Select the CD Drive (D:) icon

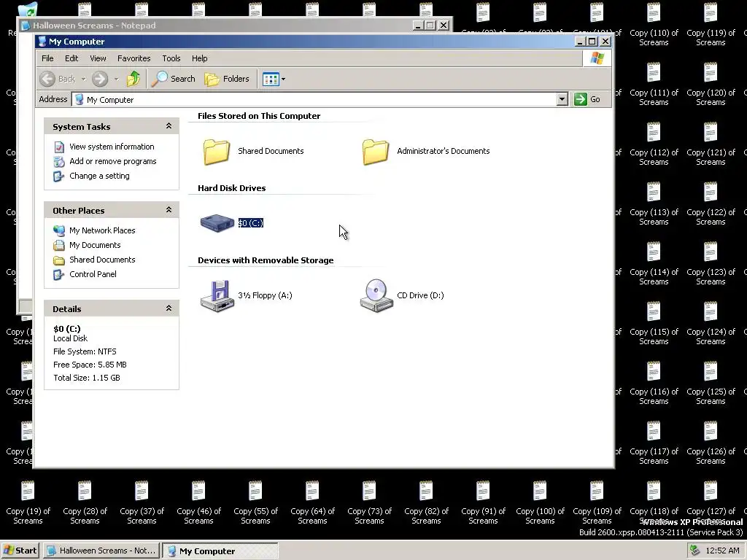click(376, 296)
